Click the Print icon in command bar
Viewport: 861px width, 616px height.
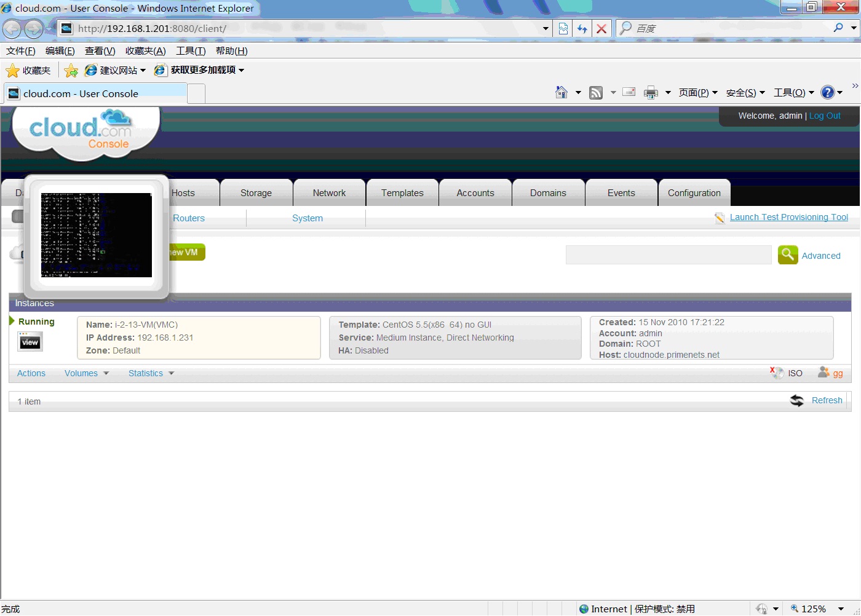(x=651, y=93)
